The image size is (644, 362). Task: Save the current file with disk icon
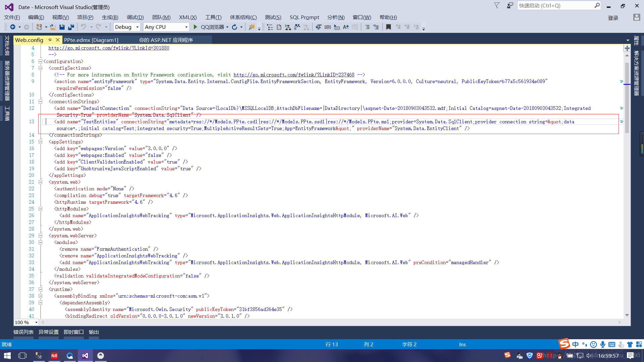point(62,27)
